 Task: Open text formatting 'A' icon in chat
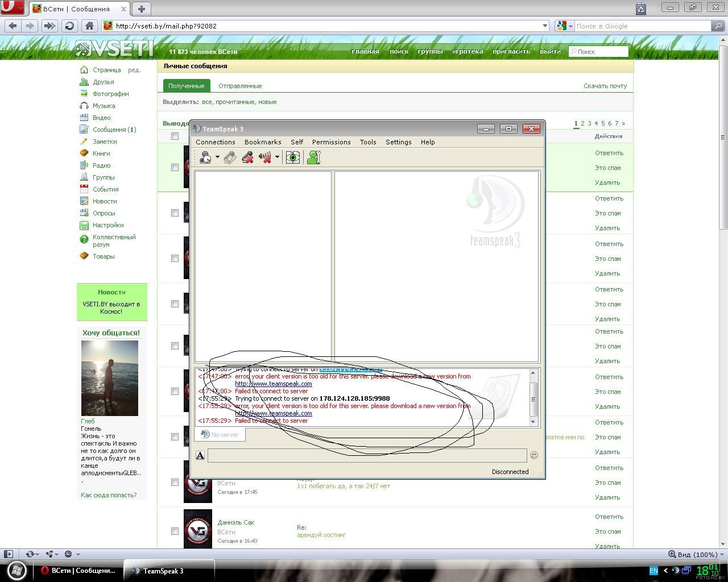pyautogui.click(x=200, y=455)
